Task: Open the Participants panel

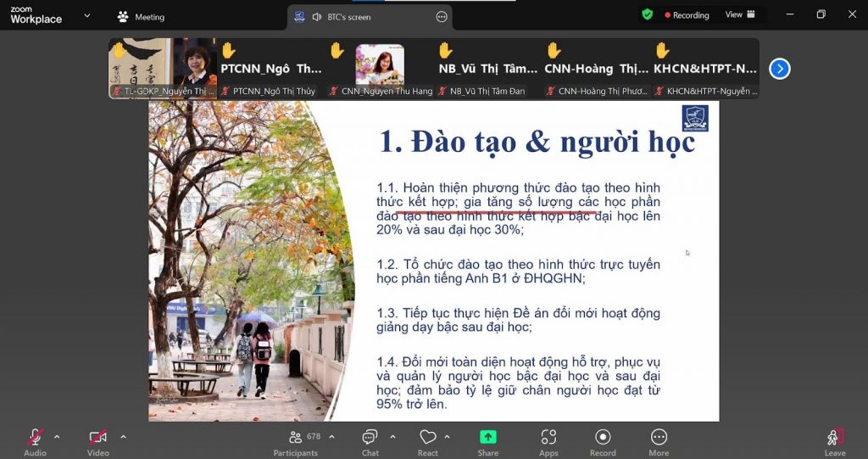Action: click(295, 439)
